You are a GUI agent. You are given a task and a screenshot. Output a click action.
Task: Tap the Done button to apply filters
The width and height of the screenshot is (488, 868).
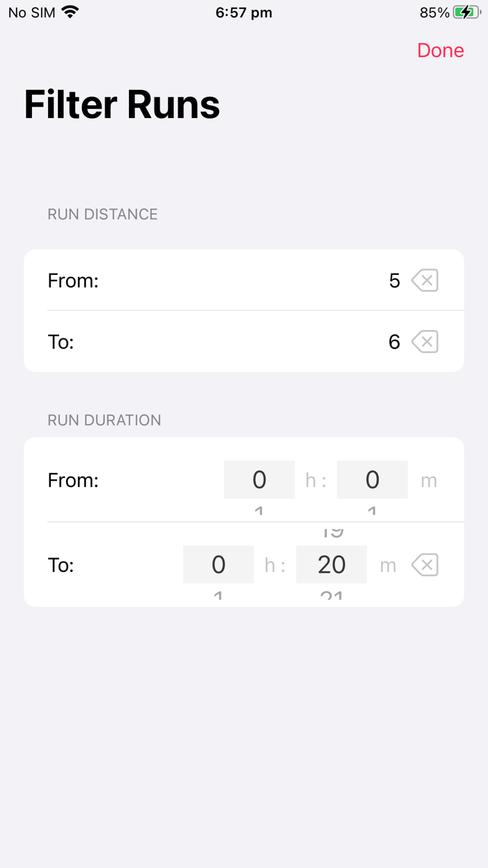[440, 50]
